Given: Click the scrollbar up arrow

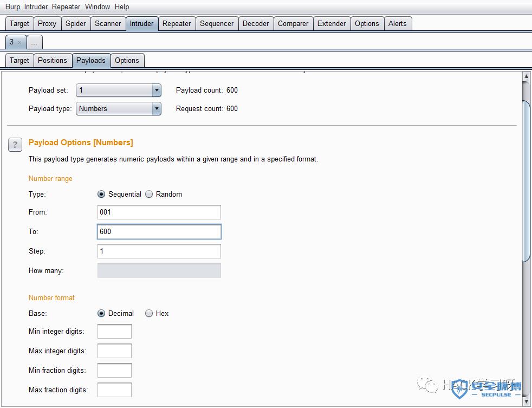Looking at the screenshot, I should pyautogui.click(x=526, y=77).
